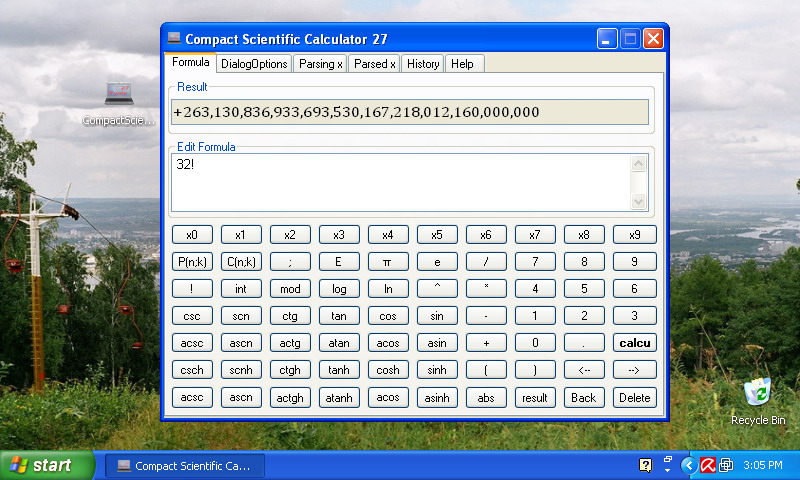The image size is (800, 480).
Task: Click the ctg button
Action: pos(290,316)
